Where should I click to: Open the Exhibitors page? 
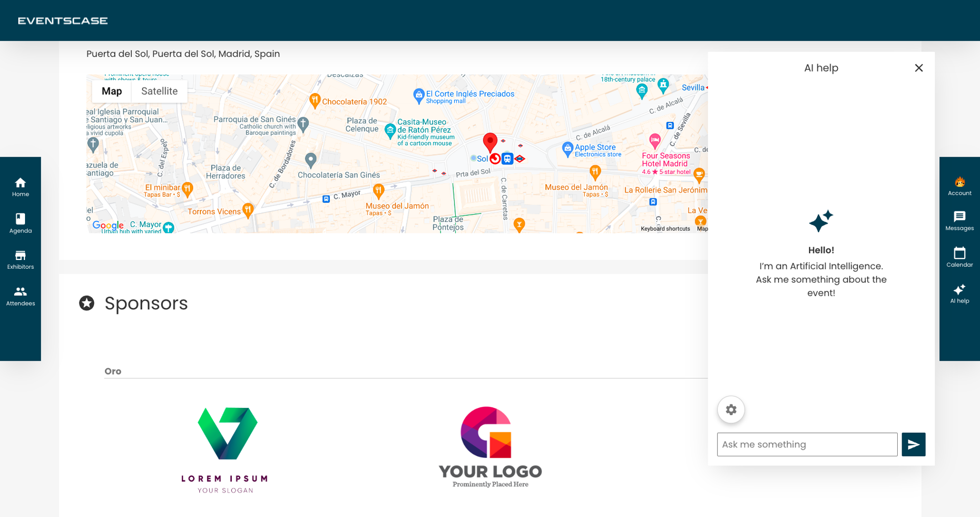pyautogui.click(x=20, y=260)
